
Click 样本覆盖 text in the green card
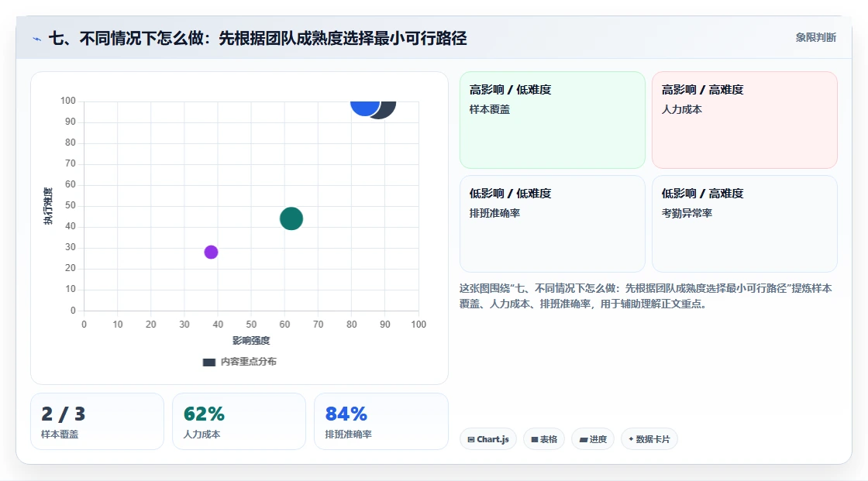489,109
